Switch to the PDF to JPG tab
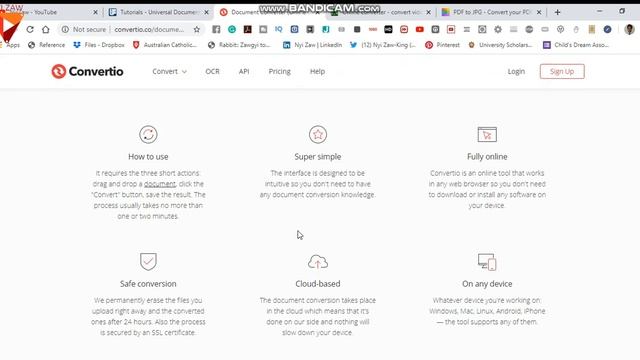Image resolution: width=640 pixels, height=360 pixels. pos(491,12)
